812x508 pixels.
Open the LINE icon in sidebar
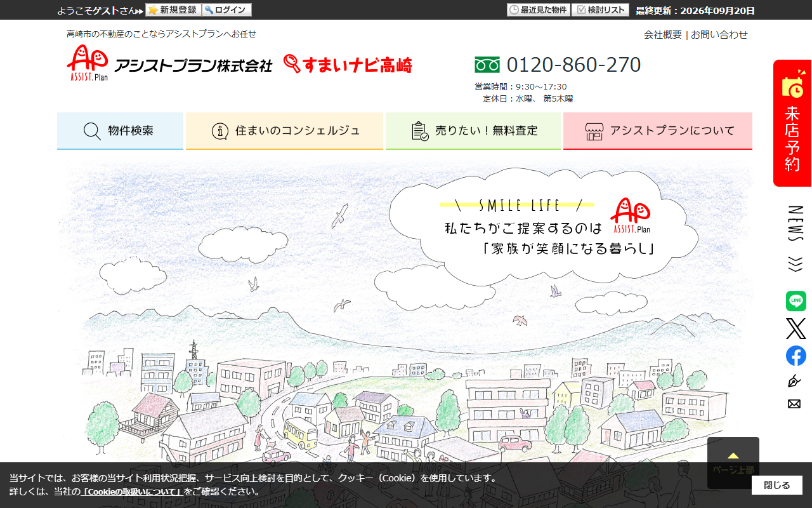click(796, 301)
